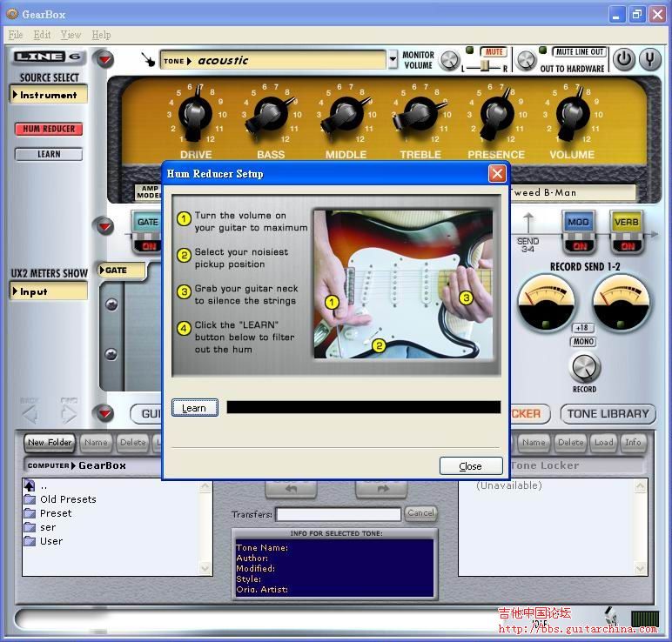This screenshot has height=642, width=672.
Task: Open the Instrument source select dropdown
Action: (x=49, y=95)
